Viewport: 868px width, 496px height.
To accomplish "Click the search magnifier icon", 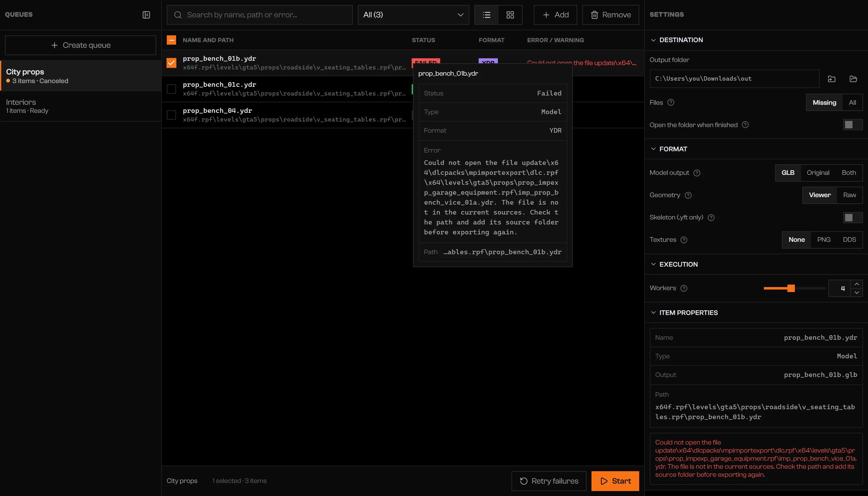I will pos(178,15).
